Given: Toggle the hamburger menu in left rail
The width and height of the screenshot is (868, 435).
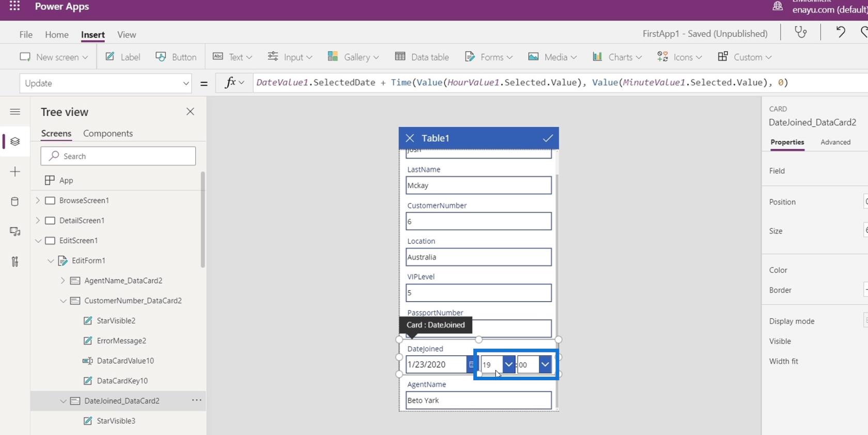Looking at the screenshot, I should tap(15, 112).
